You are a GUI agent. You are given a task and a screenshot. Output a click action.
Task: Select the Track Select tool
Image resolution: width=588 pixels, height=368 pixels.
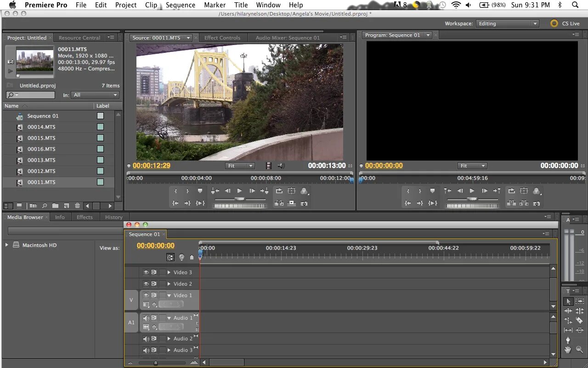tap(580, 301)
